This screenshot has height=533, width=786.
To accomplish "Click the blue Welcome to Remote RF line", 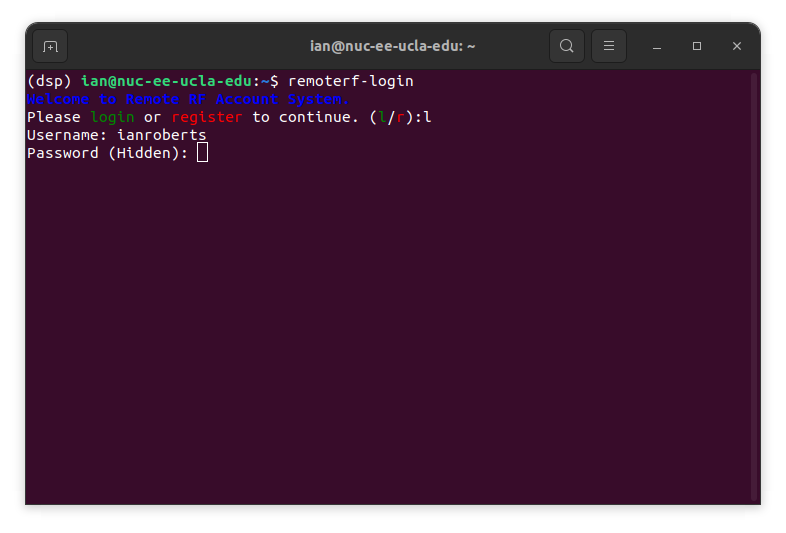I will click(188, 98).
